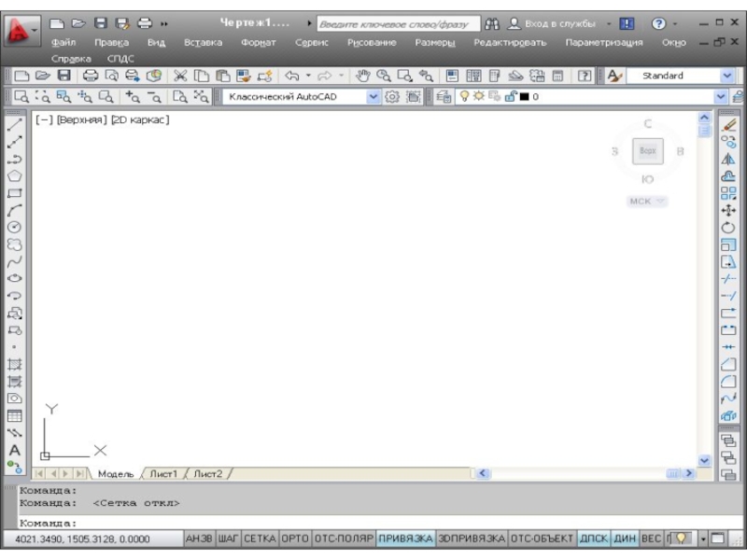Open the Layer Properties Manager icon
Screen dimensions: 747x560
(x=443, y=97)
